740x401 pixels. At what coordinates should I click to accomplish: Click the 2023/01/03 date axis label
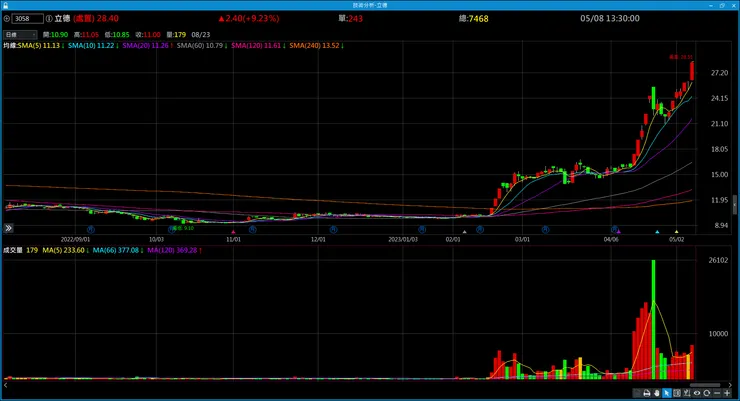tap(403, 239)
